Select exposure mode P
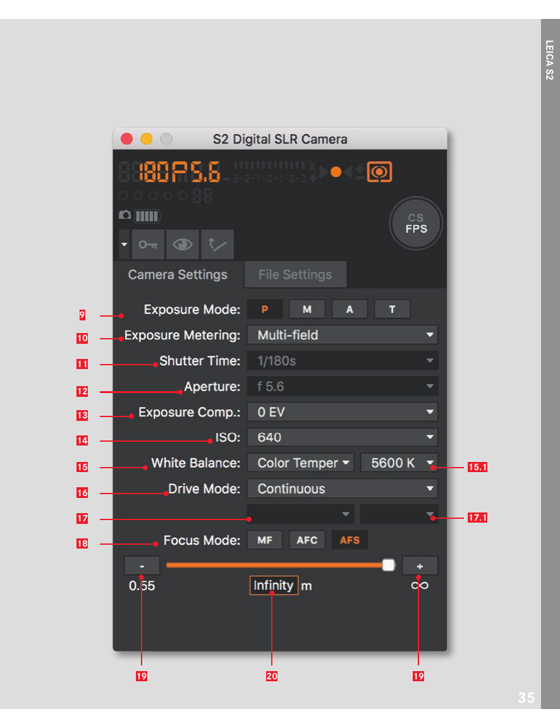560x728 pixels. pos(265,309)
